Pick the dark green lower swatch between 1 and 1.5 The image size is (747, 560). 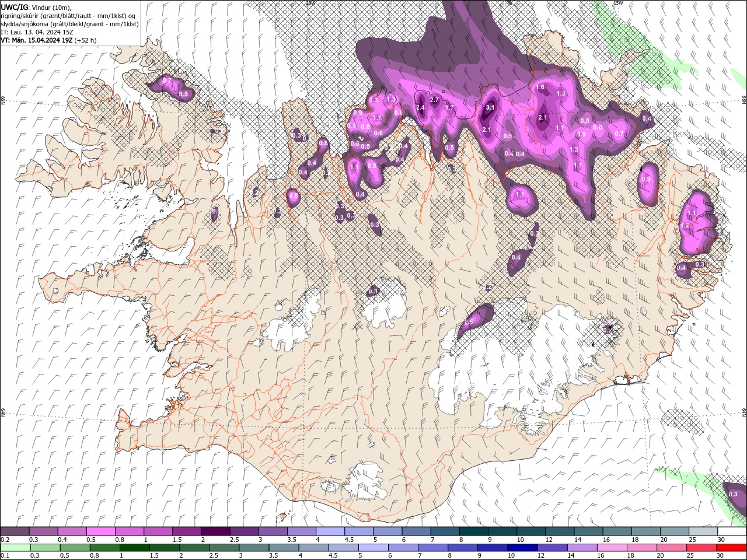(135, 548)
